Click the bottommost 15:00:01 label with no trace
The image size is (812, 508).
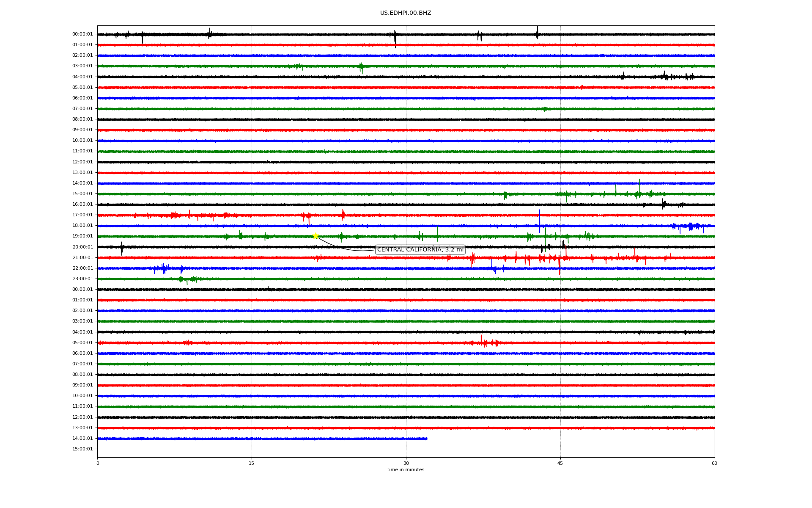tap(82, 449)
